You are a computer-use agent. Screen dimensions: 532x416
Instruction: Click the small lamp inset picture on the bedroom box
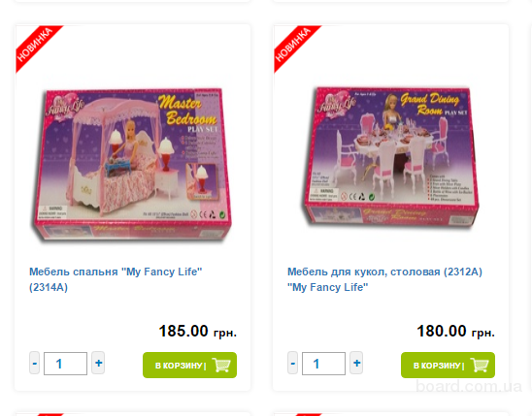(x=202, y=181)
